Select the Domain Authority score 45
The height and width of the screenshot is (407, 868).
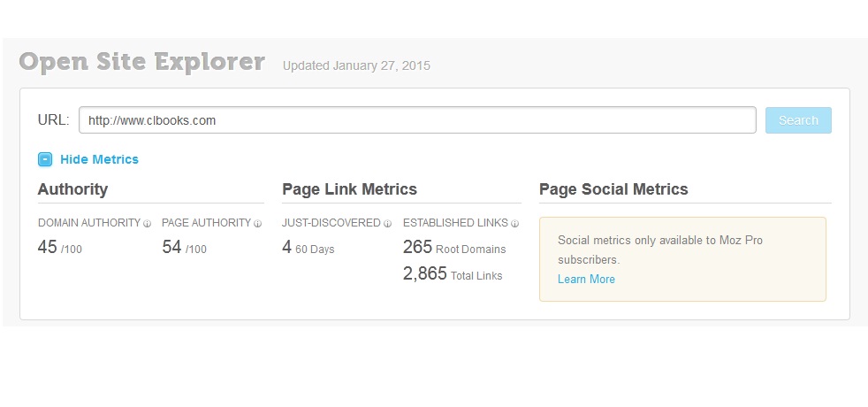[x=48, y=248]
